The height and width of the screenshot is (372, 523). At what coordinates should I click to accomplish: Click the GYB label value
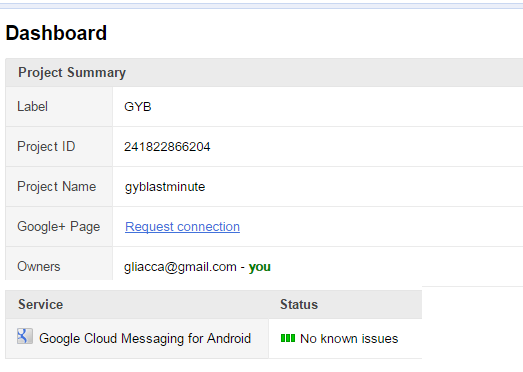138,107
